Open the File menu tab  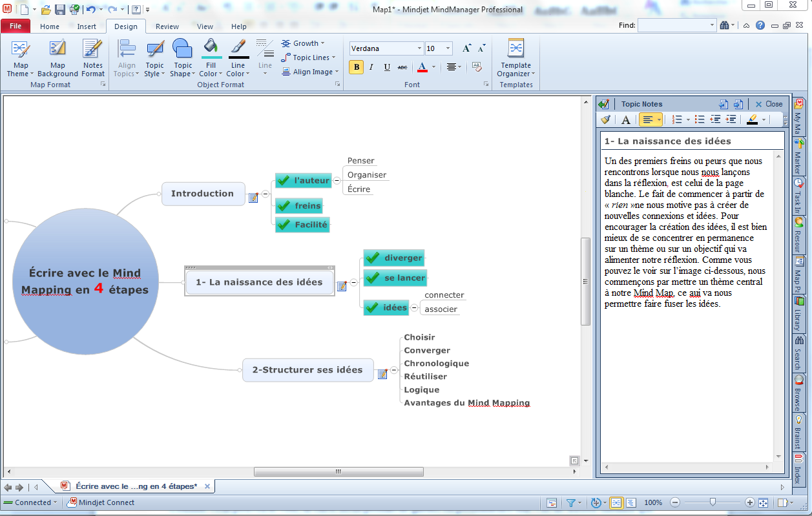click(16, 26)
